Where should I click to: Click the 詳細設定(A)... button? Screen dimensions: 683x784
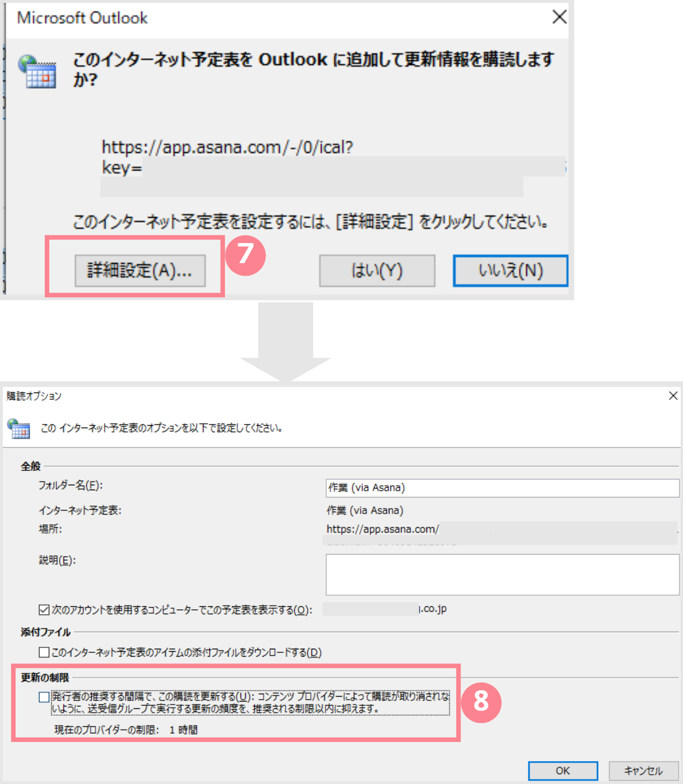pos(140,270)
